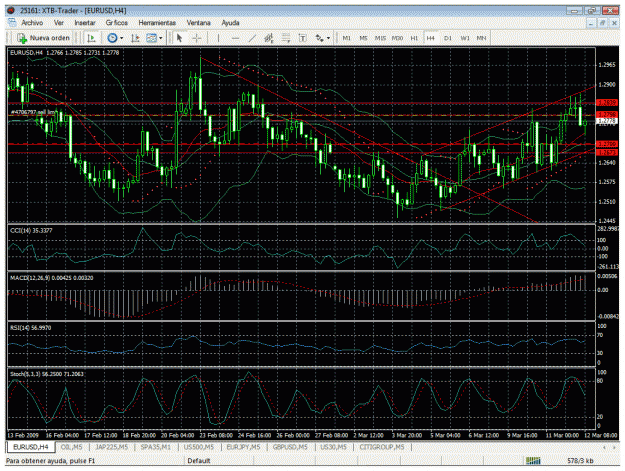The width and height of the screenshot is (625, 471).
Task: Switch chart to MN timeframe
Action: (481, 38)
